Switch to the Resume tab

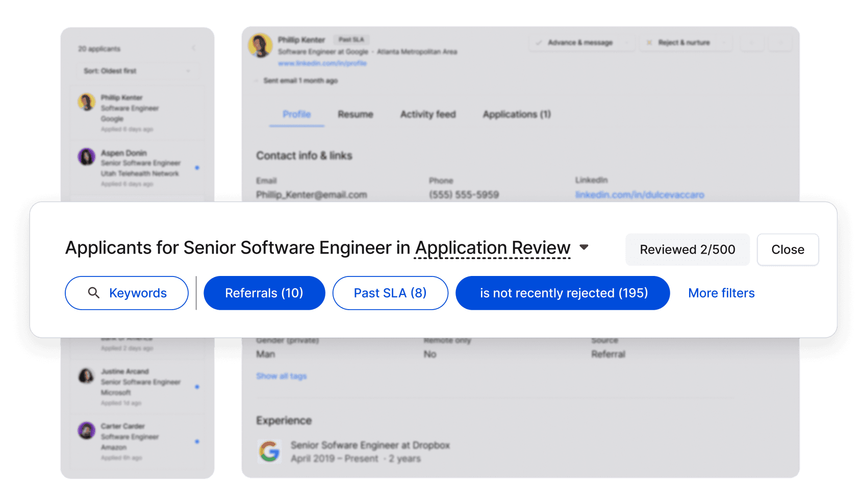tap(356, 114)
